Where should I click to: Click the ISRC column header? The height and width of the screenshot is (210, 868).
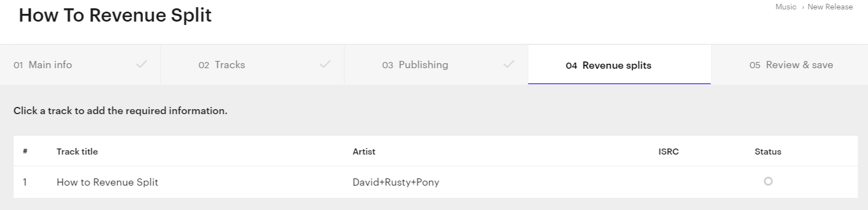668,151
